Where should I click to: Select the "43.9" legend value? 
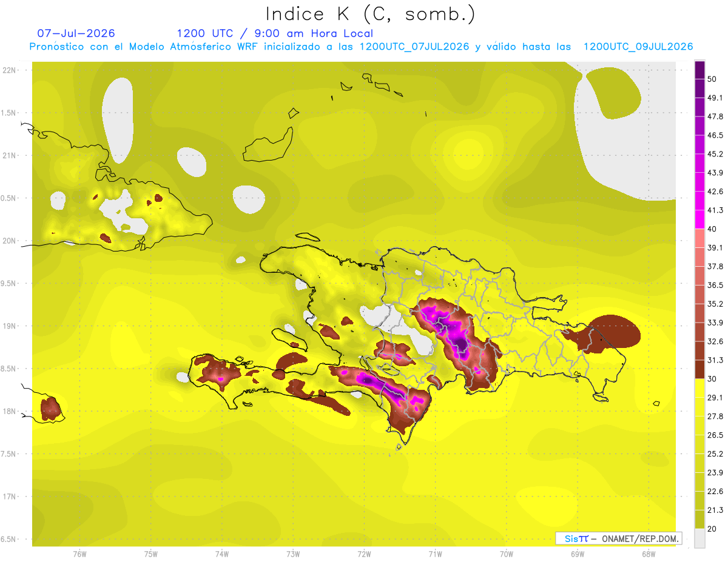(x=716, y=172)
